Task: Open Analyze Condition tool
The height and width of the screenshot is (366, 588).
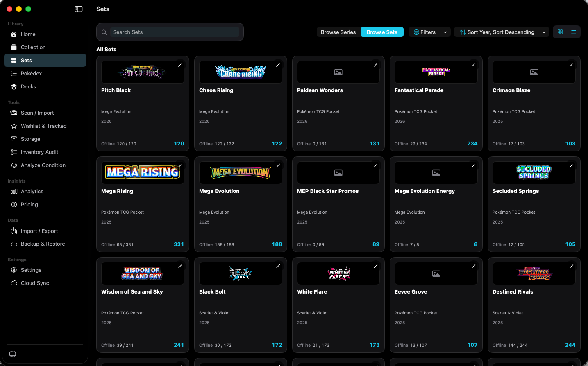Action: point(45,165)
